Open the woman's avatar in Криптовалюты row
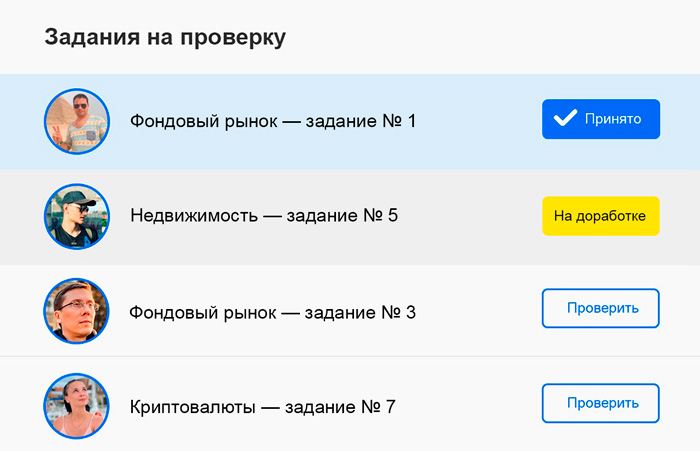Image resolution: width=700 pixels, height=451 pixels. (76, 405)
